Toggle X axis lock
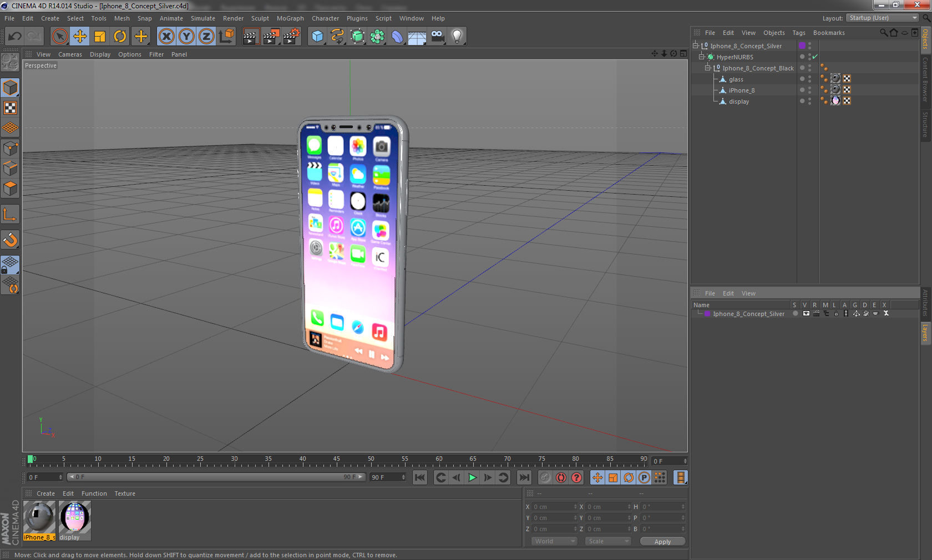This screenshot has width=932, height=560. click(x=166, y=37)
